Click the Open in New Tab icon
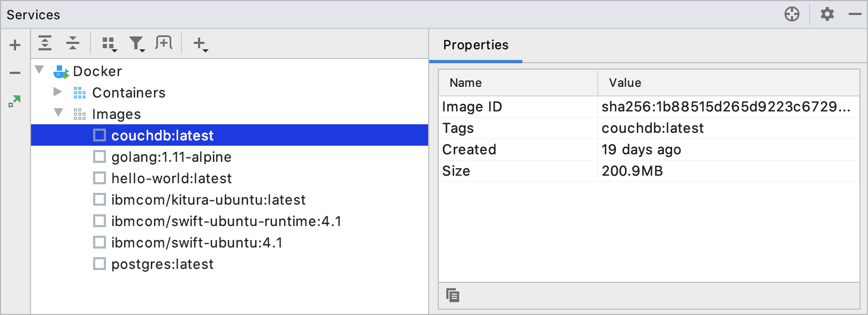The width and height of the screenshot is (868, 315). click(164, 43)
